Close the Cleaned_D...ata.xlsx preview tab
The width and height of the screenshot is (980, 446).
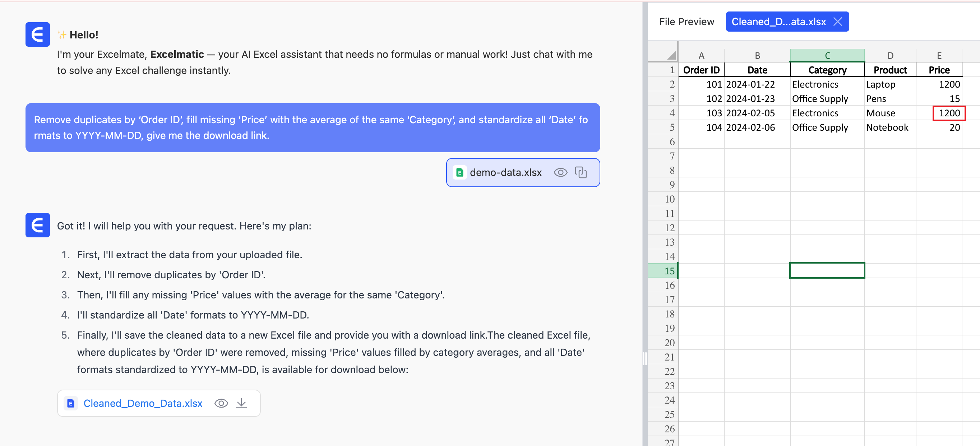click(x=837, y=22)
